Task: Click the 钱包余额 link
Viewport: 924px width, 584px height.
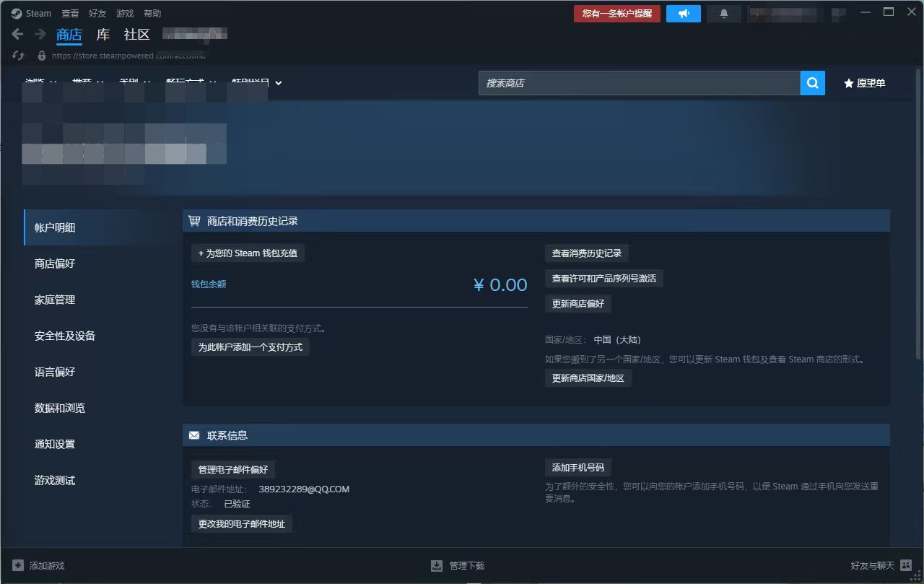Action: 209,284
